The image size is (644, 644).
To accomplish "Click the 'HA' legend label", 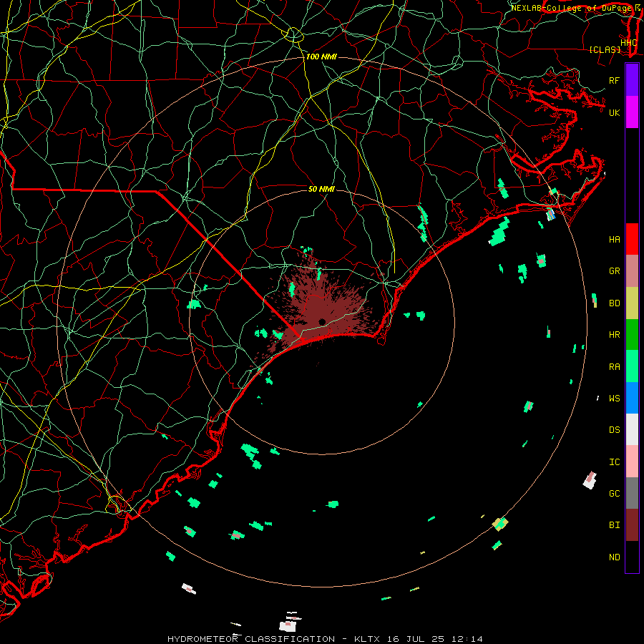I will (614, 240).
